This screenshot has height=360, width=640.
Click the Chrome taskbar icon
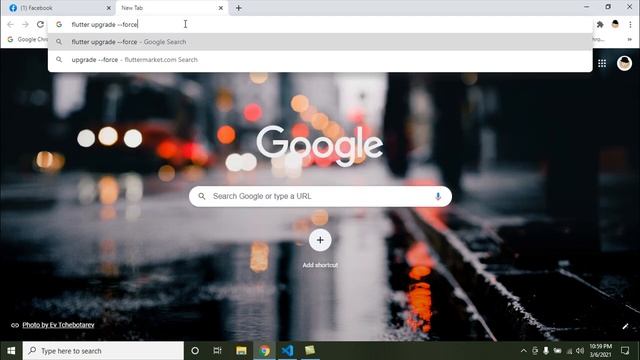pyautogui.click(x=264, y=351)
